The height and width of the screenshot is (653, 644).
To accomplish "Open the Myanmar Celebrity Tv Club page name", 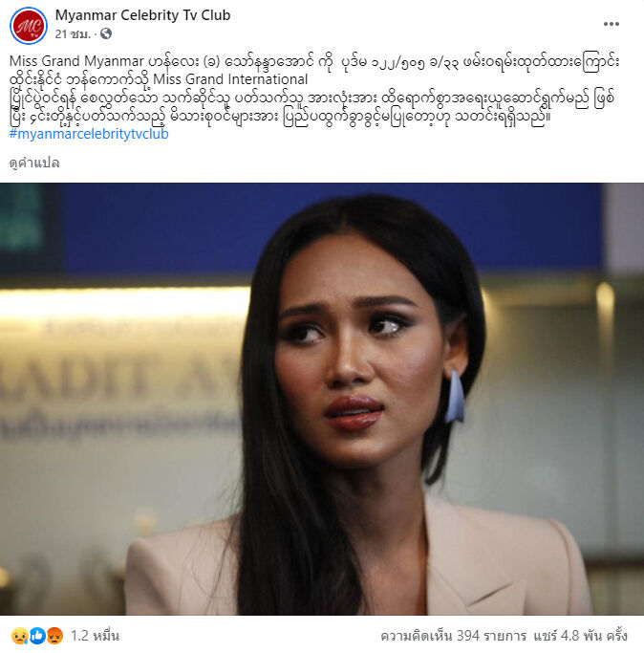I will pyautogui.click(x=142, y=15).
